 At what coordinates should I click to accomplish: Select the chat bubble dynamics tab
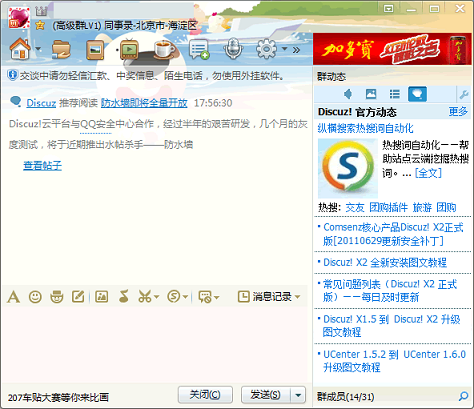point(417,94)
